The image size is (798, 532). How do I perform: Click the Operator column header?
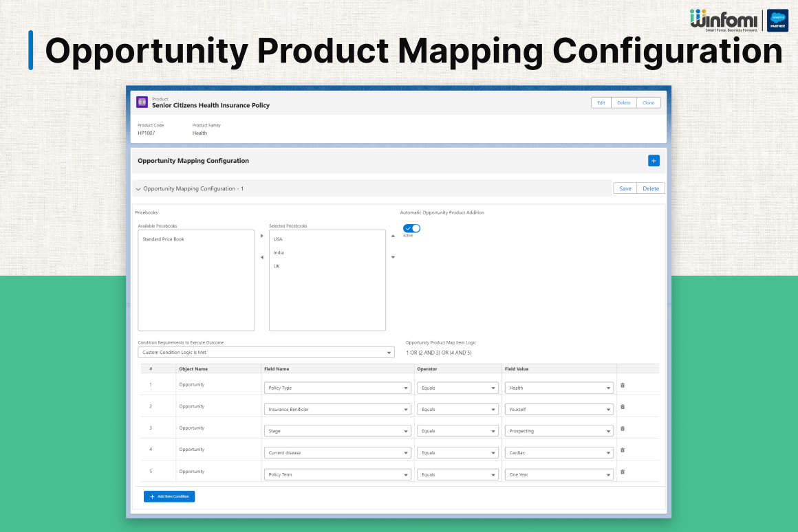(x=427, y=368)
